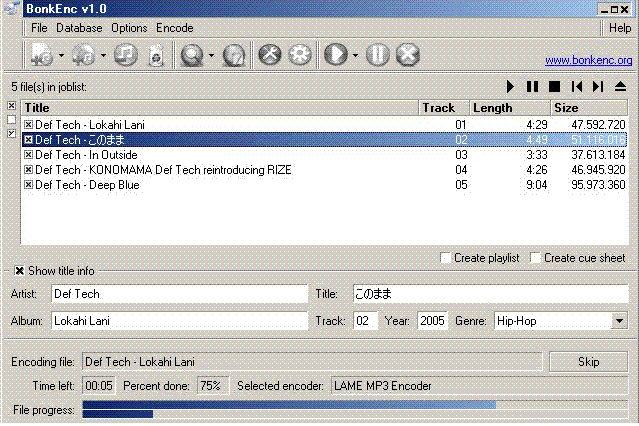Uncheck the Def Tech - In Outside job
This screenshot has width=639, height=426.
pyautogui.click(x=28, y=155)
